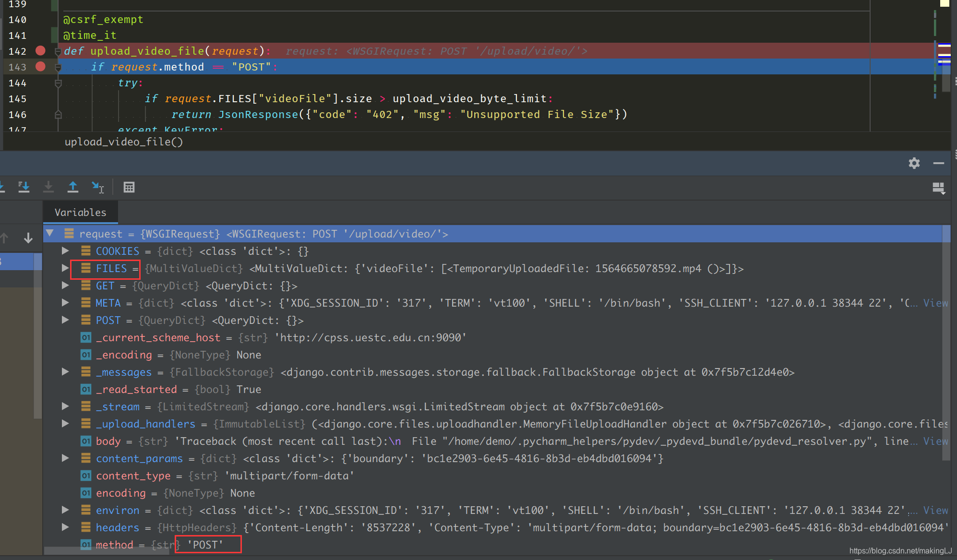The width and height of the screenshot is (957, 560).
Task: Click restore layout icon at right
Action: coord(938,188)
